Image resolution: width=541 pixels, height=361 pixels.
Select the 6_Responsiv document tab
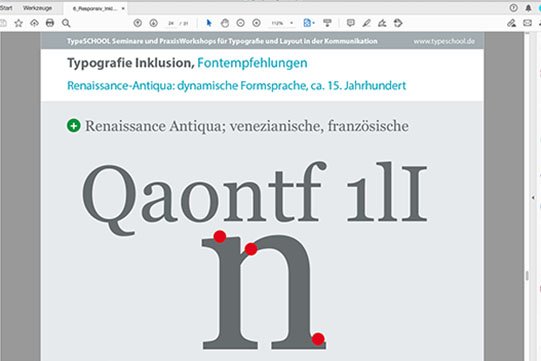[x=95, y=9]
